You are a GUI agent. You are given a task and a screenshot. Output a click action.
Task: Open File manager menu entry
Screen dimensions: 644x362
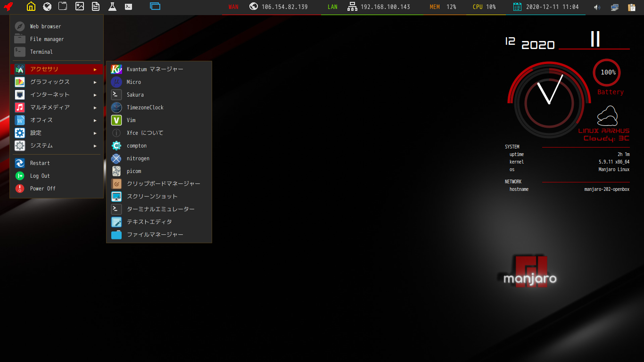57,39
